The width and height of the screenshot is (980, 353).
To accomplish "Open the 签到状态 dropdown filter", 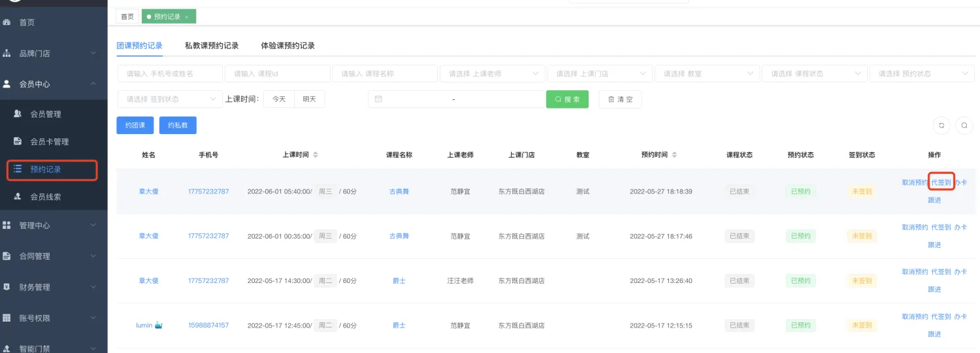I will (170, 99).
